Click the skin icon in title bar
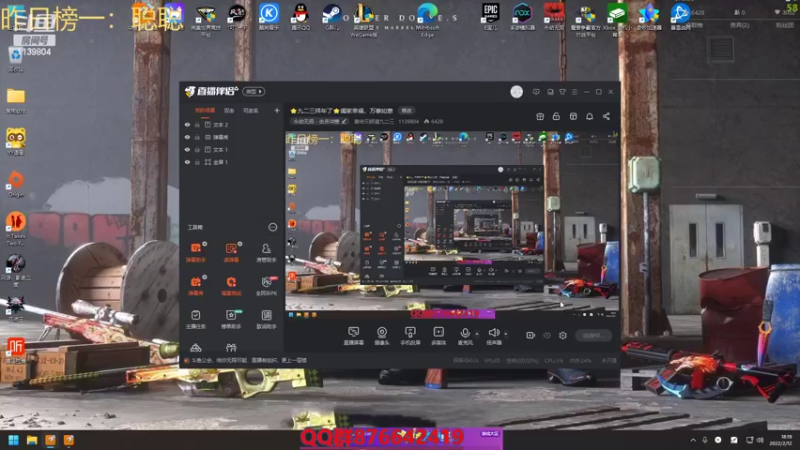 coord(550,92)
